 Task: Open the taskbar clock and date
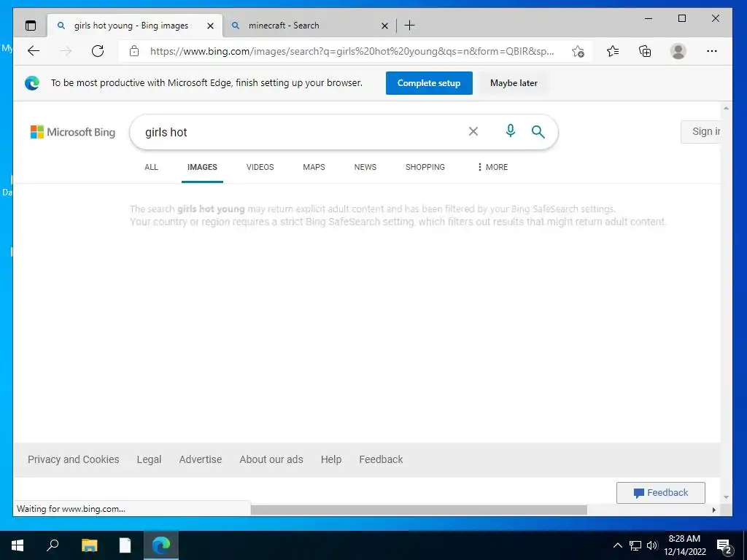[x=684, y=545]
